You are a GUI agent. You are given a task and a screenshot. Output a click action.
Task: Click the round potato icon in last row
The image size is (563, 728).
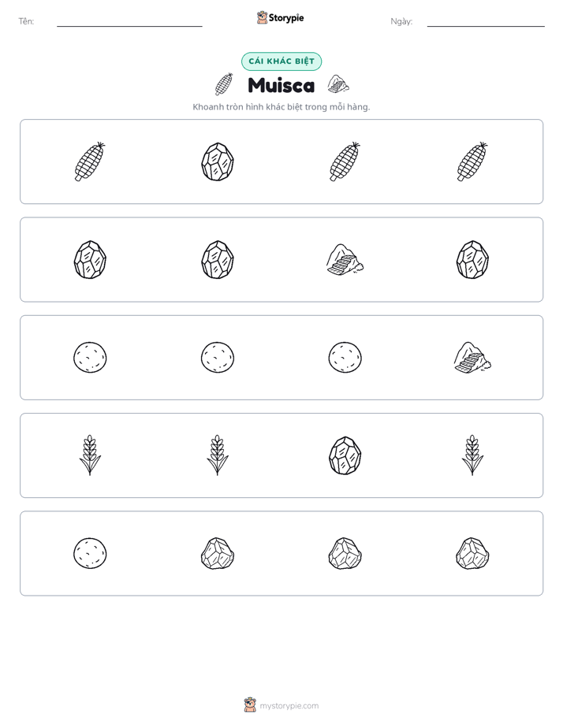(90, 553)
